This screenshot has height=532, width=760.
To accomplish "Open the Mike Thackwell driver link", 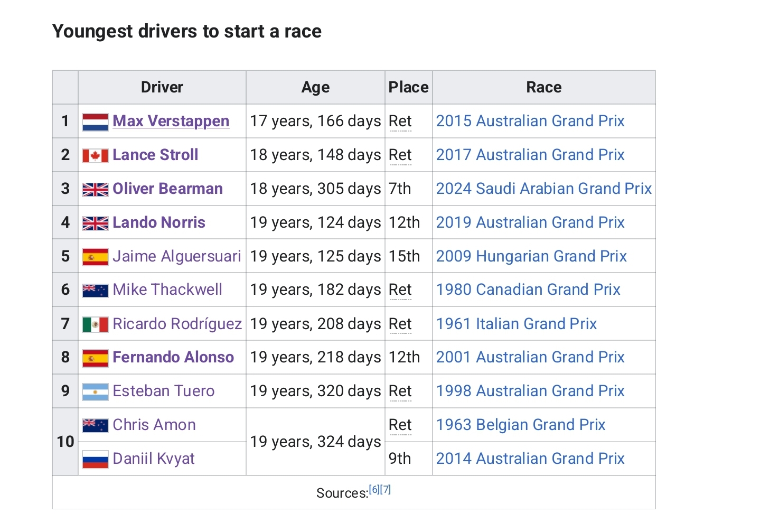I will 167,290.
